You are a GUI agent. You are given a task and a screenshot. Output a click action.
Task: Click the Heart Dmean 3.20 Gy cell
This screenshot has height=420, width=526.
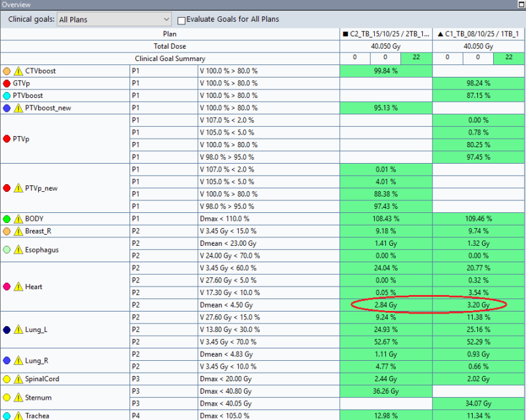point(479,305)
